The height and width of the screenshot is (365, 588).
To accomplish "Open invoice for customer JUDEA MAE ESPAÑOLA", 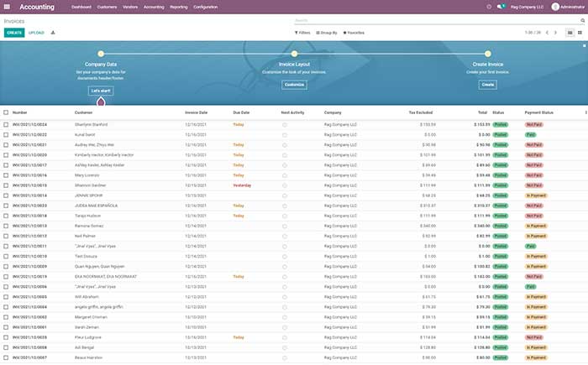I will (x=96, y=206).
